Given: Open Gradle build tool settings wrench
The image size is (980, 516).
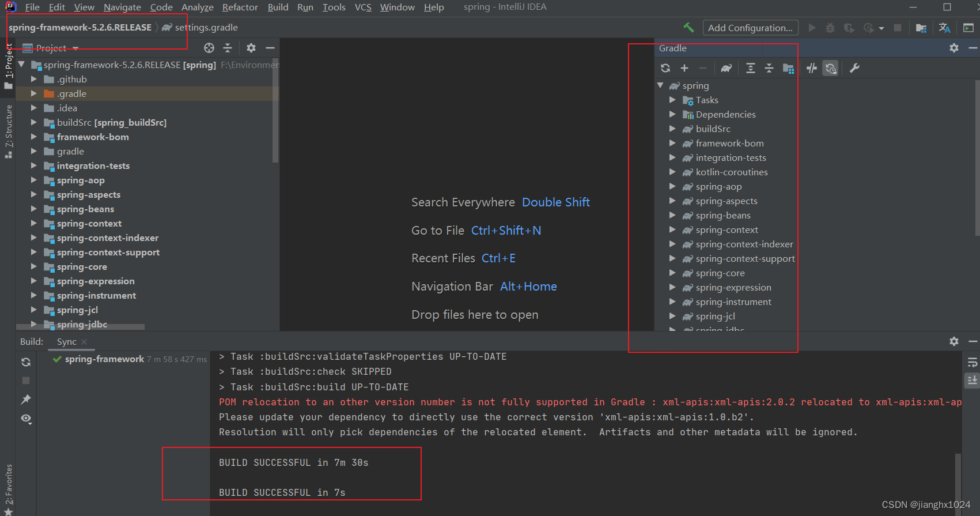Looking at the screenshot, I should 854,68.
